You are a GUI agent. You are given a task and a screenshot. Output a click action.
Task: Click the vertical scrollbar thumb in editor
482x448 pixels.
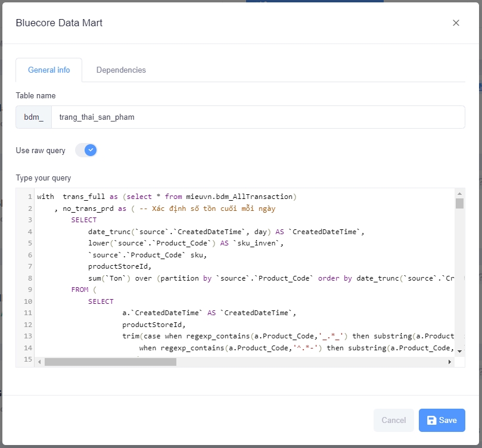(x=459, y=204)
